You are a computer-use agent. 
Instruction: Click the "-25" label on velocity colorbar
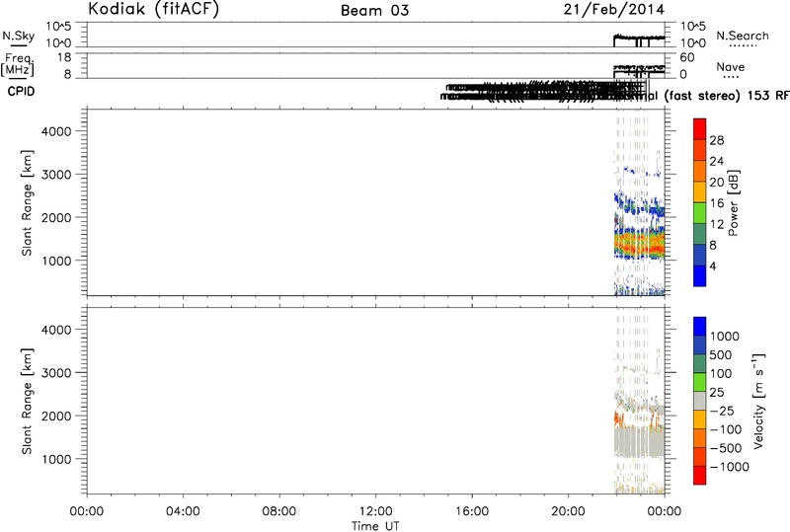point(722,411)
